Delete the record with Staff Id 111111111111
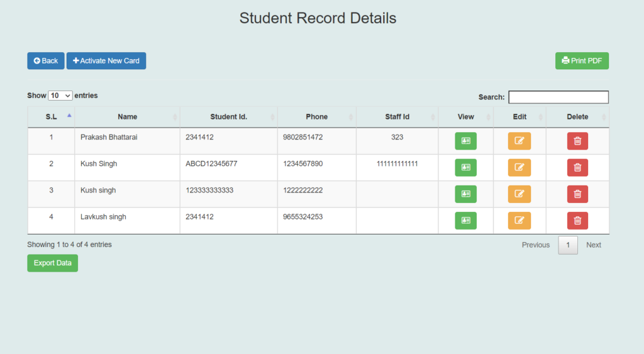The height and width of the screenshot is (354, 644). tap(577, 167)
